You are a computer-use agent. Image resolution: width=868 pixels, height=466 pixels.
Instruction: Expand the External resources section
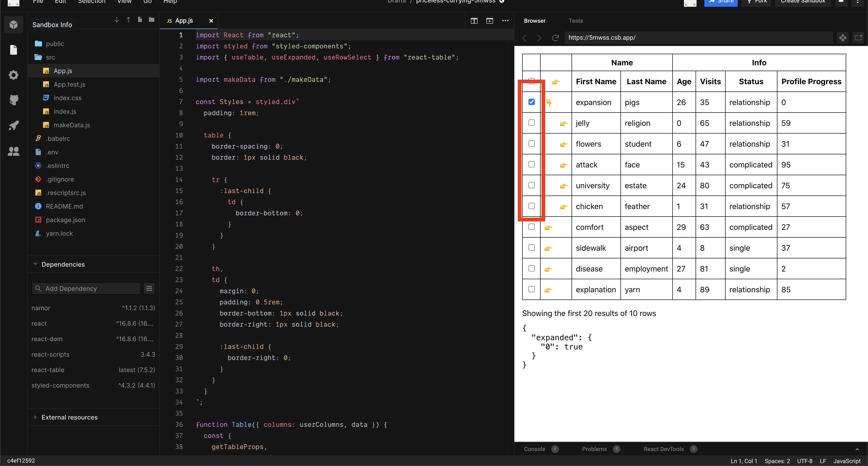(x=36, y=417)
